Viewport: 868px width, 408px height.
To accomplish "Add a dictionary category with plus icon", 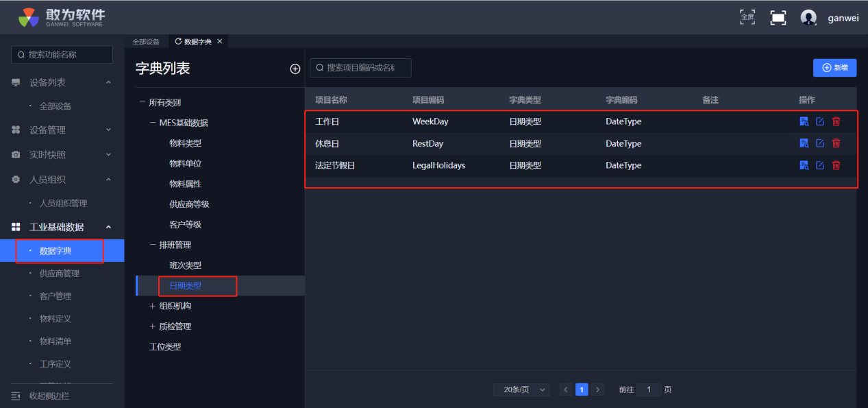I will pos(295,69).
